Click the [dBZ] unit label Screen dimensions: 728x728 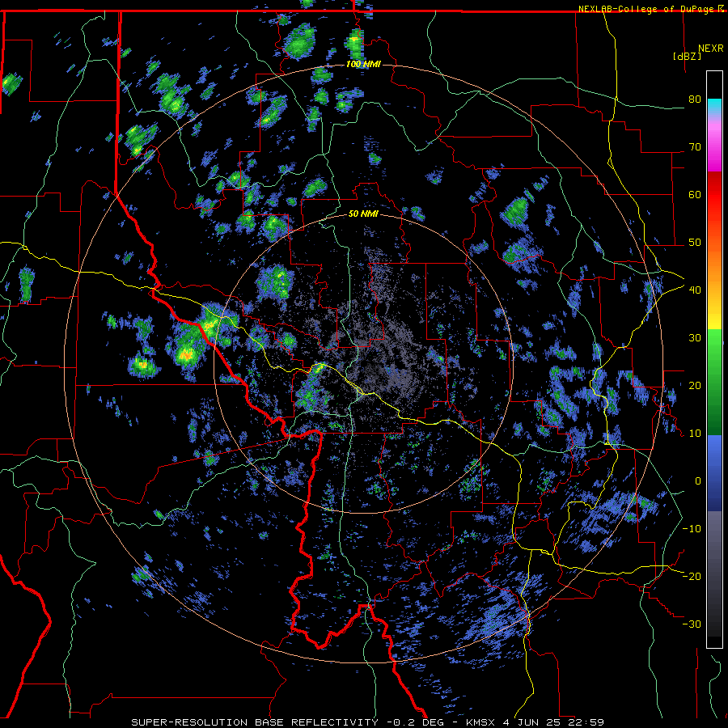687,56
